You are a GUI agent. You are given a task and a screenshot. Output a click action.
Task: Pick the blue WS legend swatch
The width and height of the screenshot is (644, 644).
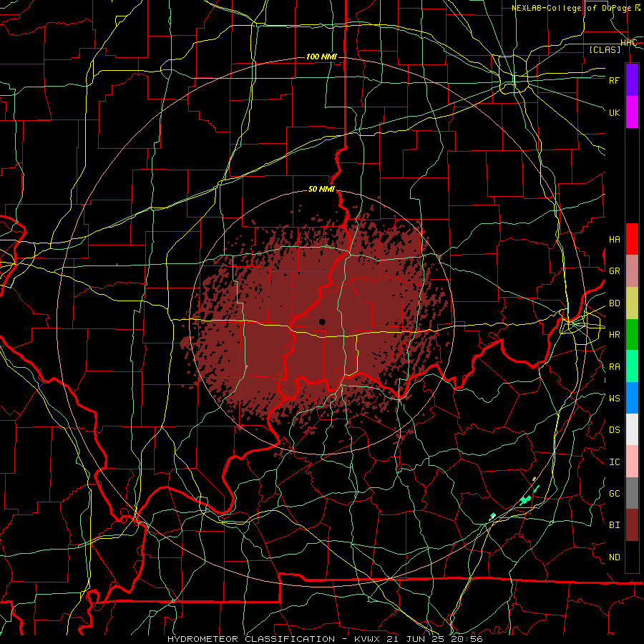tap(632, 398)
